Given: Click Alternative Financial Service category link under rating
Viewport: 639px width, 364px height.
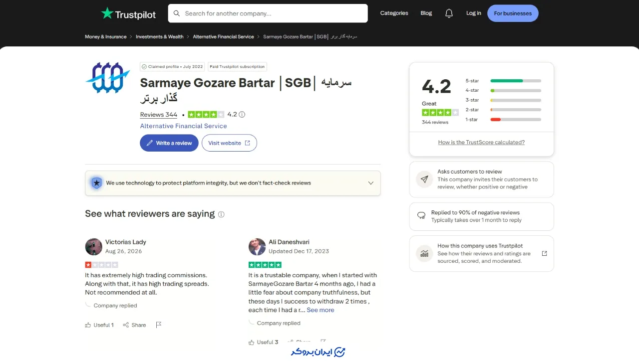Looking at the screenshot, I should coord(183,126).
